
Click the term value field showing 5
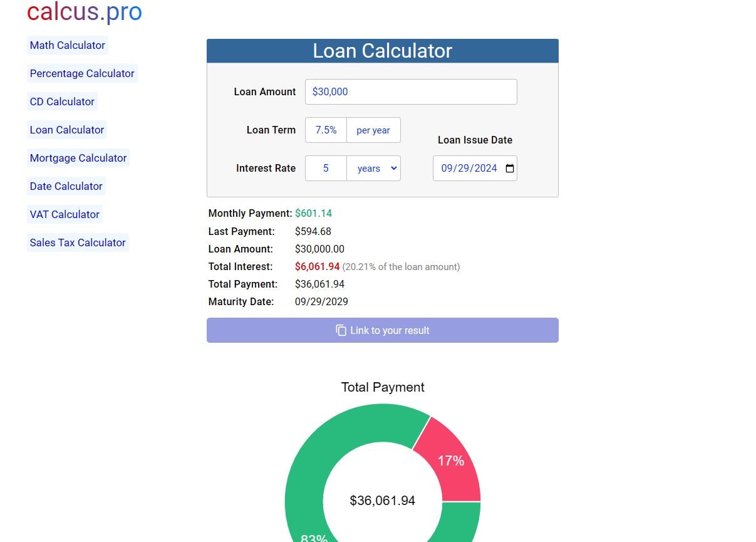point(326,169)
